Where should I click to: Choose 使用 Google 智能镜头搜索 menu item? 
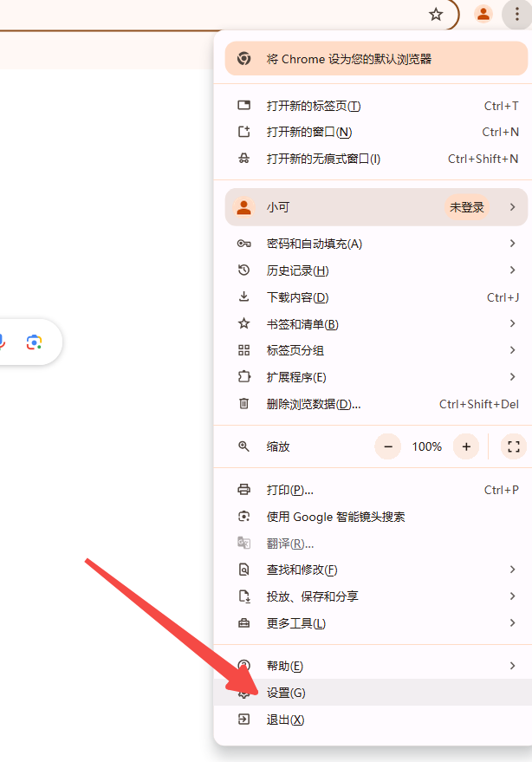point(373,516)
